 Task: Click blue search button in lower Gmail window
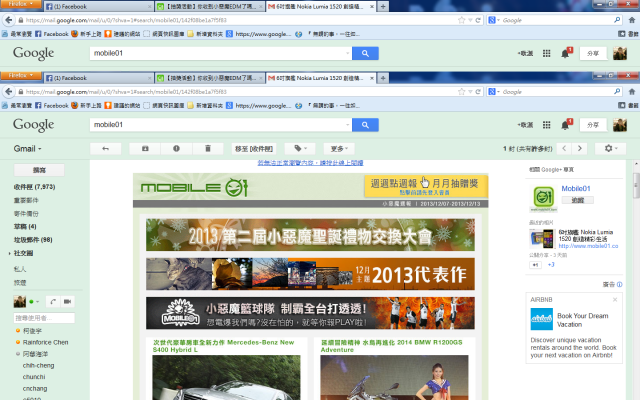(x=365, y=125)
